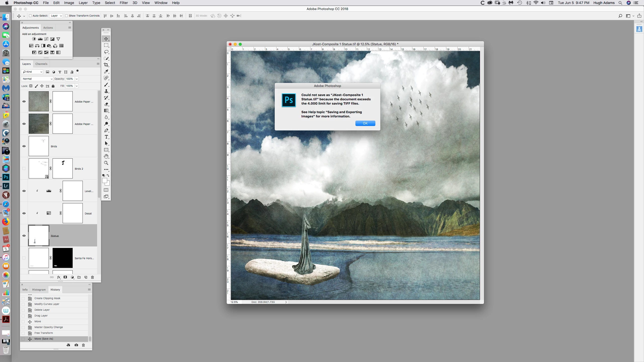Expand the Opacity value dropdown arrow

[77, 79]
